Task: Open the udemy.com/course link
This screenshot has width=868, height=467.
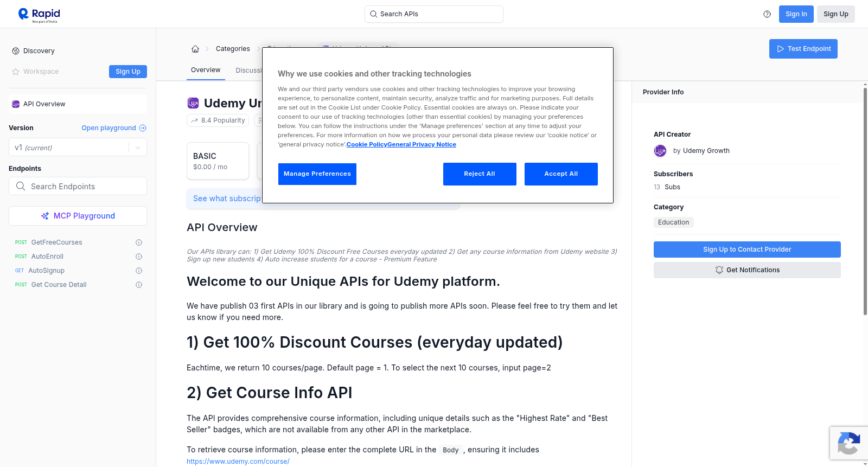Action: click(x=238, y=462)
